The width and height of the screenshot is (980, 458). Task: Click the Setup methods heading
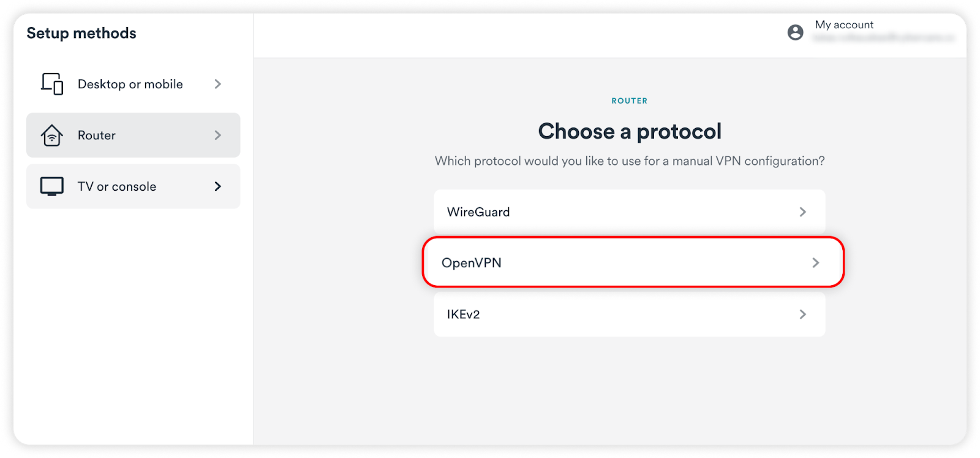(81, 33)
